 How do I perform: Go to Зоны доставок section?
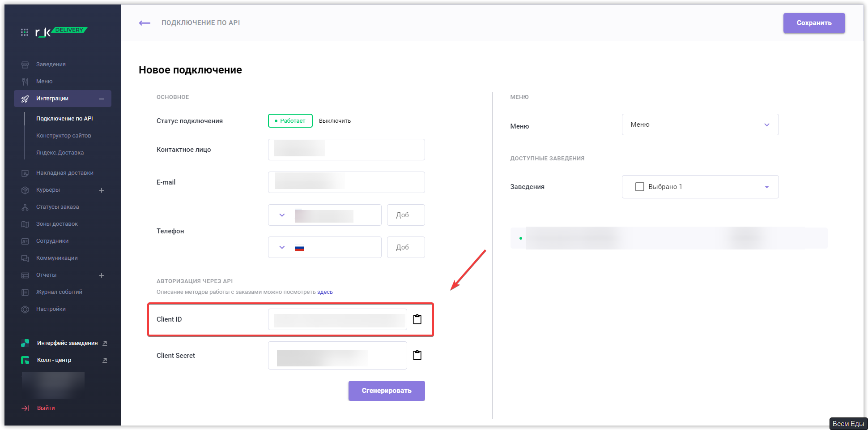pyautogui.click(x=57, y=224)
